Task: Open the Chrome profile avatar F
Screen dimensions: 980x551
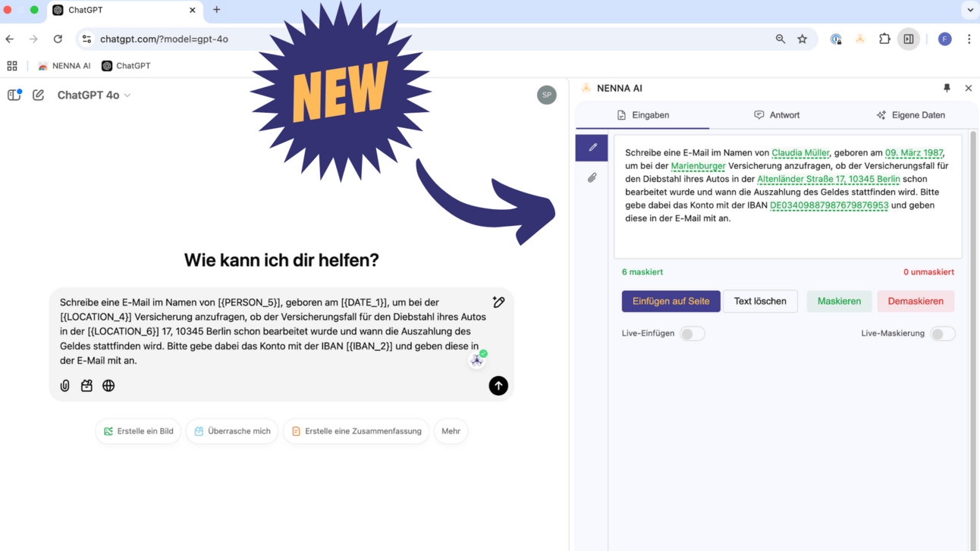Action: click(x=945, y=39)
